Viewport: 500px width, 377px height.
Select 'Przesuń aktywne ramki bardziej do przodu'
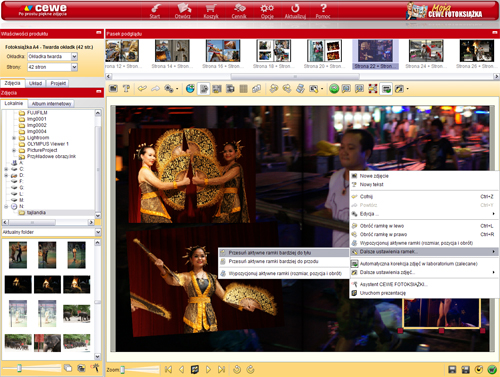(x=283, y=261)
